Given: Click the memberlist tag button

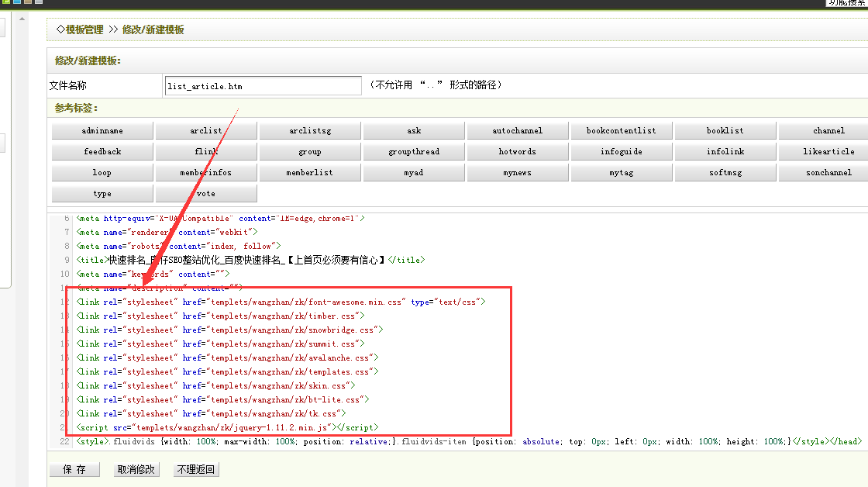Looking at the screenshot, I should click(310, 173).
